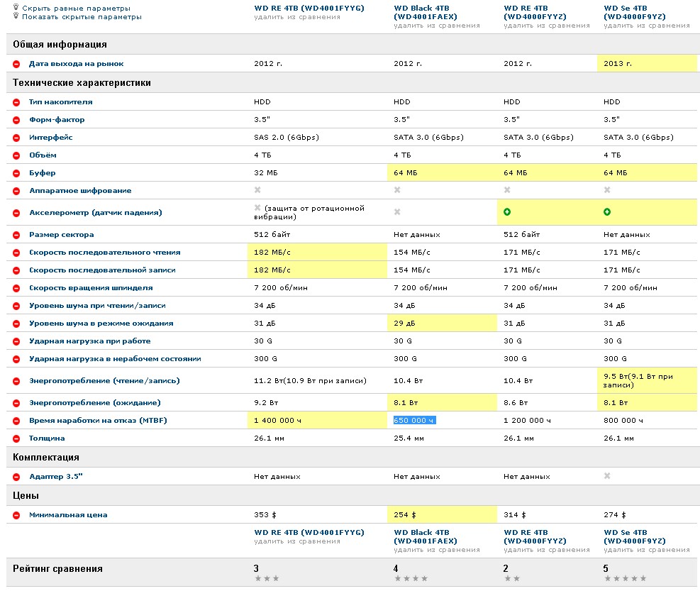Click the 274 $ minimum price cell

tap(615, 515)
